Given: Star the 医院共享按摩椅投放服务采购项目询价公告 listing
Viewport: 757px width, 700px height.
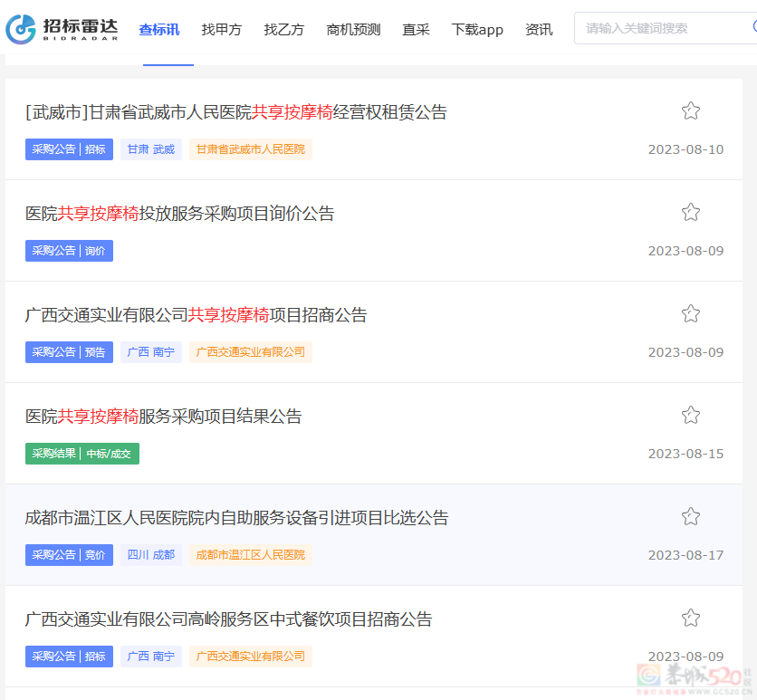Looking at the screenshot, I should (x=690, y=213).
